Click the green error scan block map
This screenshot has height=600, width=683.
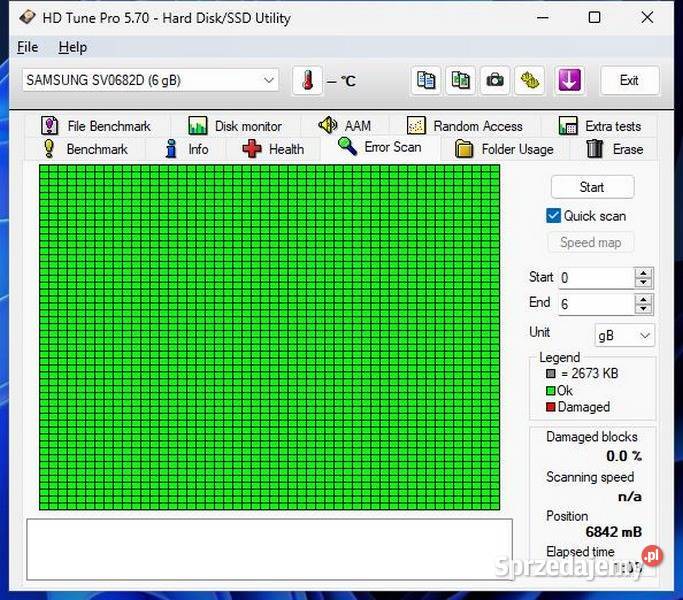click(x=269, y=337)
